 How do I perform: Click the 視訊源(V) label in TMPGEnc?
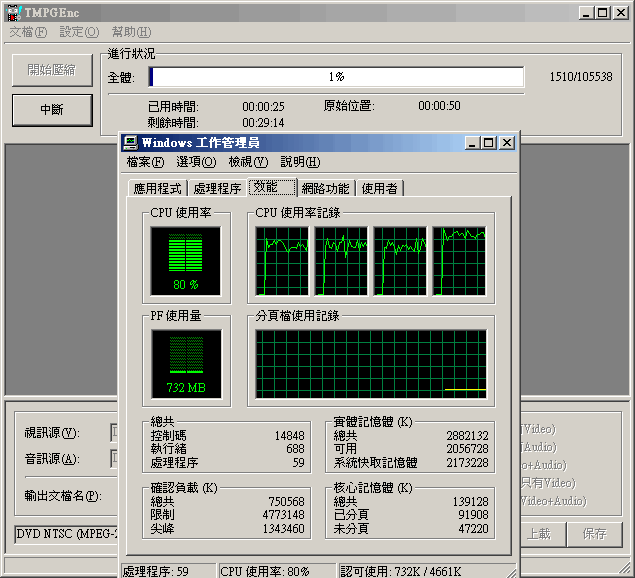(x=52, y=433)
